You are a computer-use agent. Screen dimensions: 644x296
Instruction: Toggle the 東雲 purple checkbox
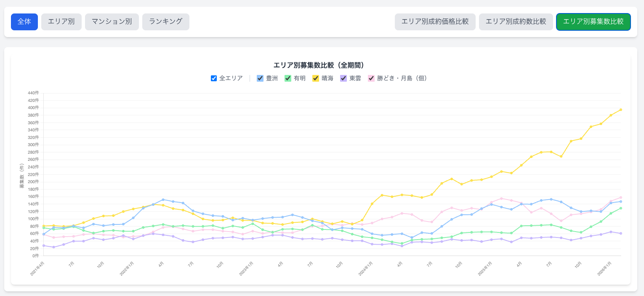(x=343, y=78)
